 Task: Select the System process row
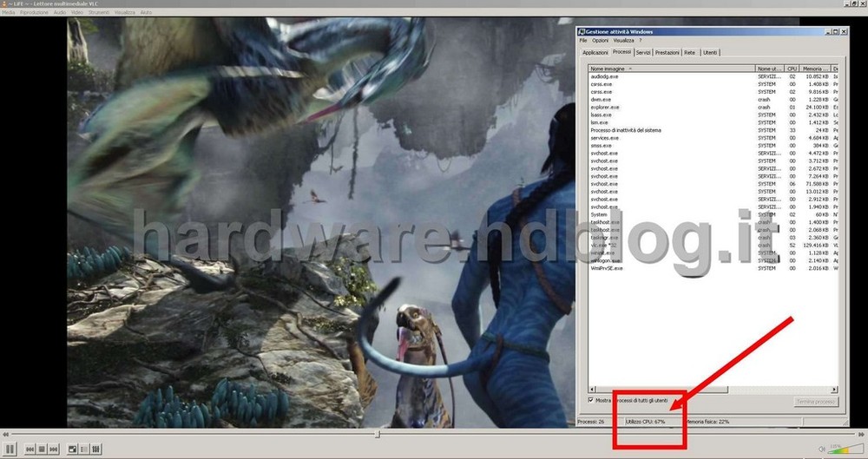tap(713, 214)
